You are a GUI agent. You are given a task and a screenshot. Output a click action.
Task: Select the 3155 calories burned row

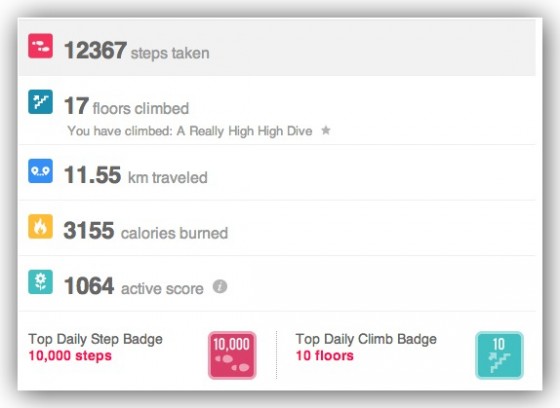pos(277,228)
